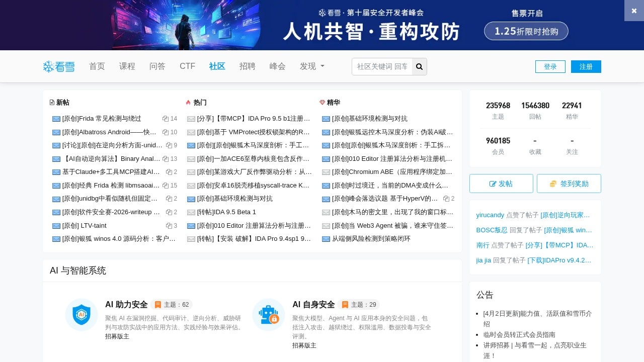Open the AI 自身安全 forum title
This screenshot has height=362, width=644.
[x=313, y=305]
